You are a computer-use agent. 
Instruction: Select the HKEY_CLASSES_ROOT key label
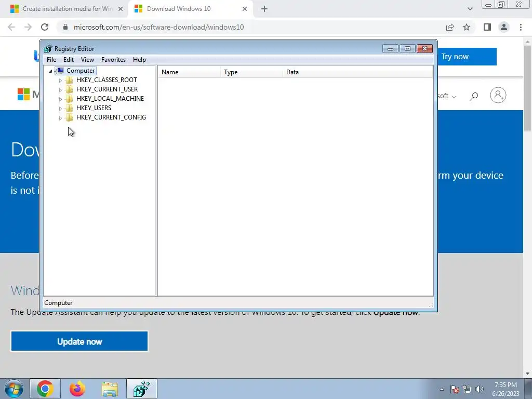[107, 80]
